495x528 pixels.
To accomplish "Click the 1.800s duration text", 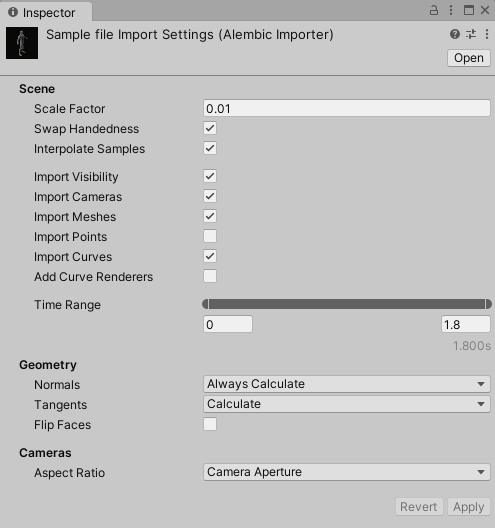I will tap(472, 346).
